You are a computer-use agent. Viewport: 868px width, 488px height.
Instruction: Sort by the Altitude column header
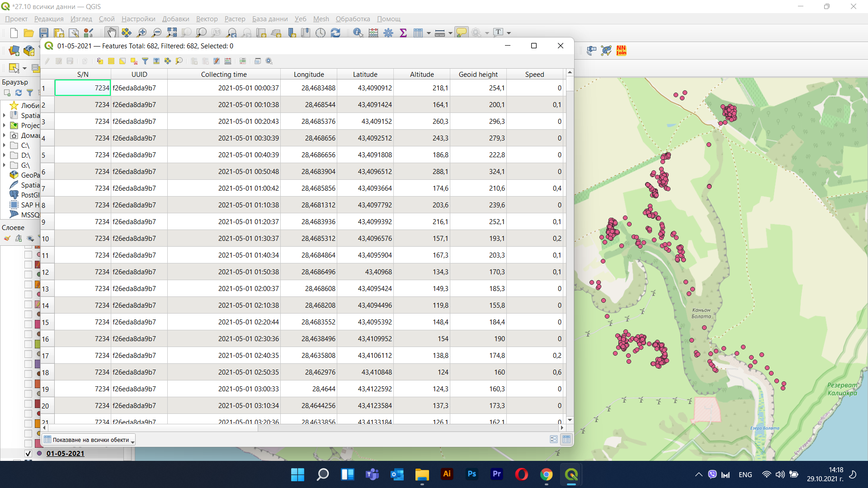pyautogui.click(x=422, y=74)
